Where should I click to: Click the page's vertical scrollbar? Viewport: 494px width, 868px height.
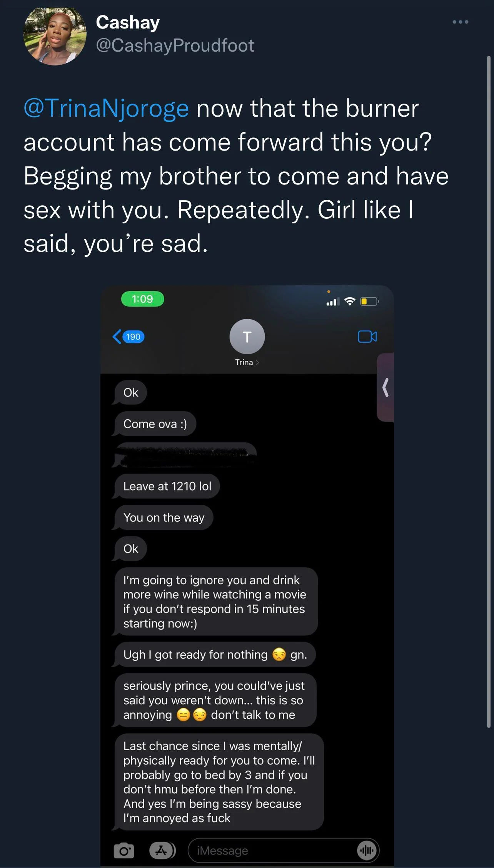point(489,392)
